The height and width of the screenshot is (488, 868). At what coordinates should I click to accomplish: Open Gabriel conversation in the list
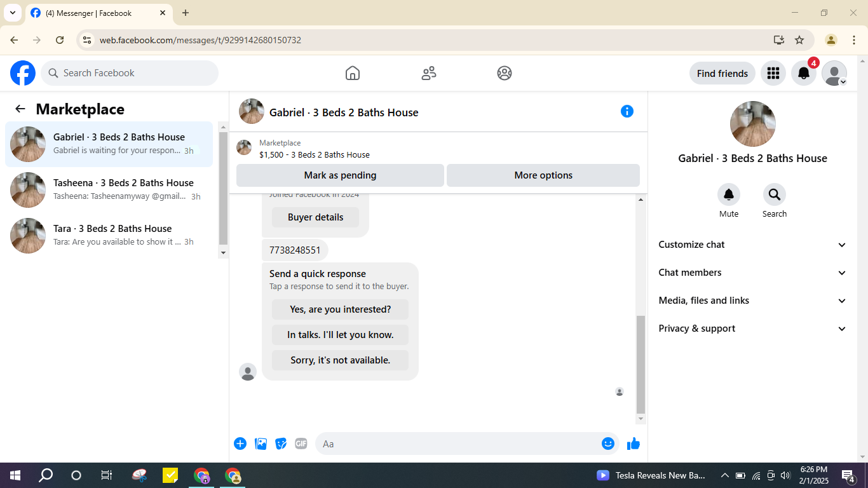[109, 144]
